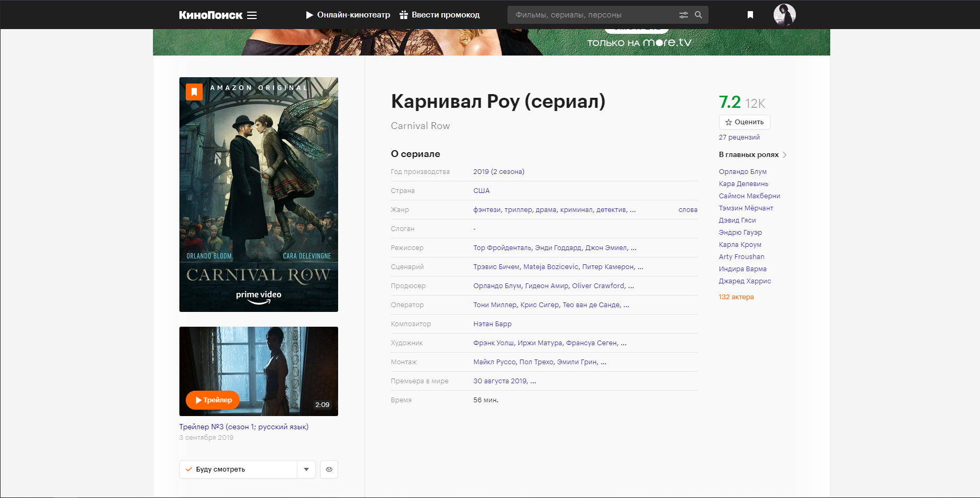980x498 pixels.
Task: Open 27 рецензий link
Action: point(739,137)
